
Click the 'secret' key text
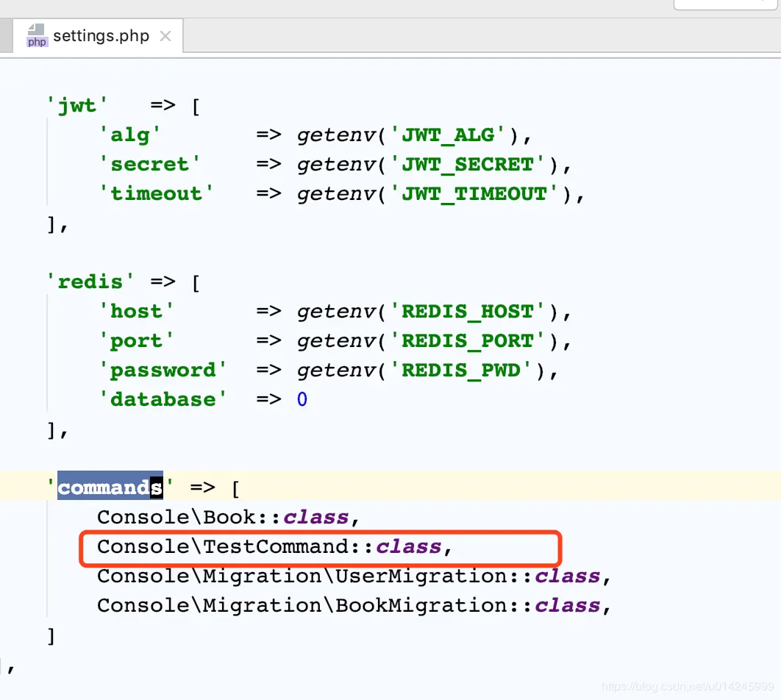pos(149,164)
